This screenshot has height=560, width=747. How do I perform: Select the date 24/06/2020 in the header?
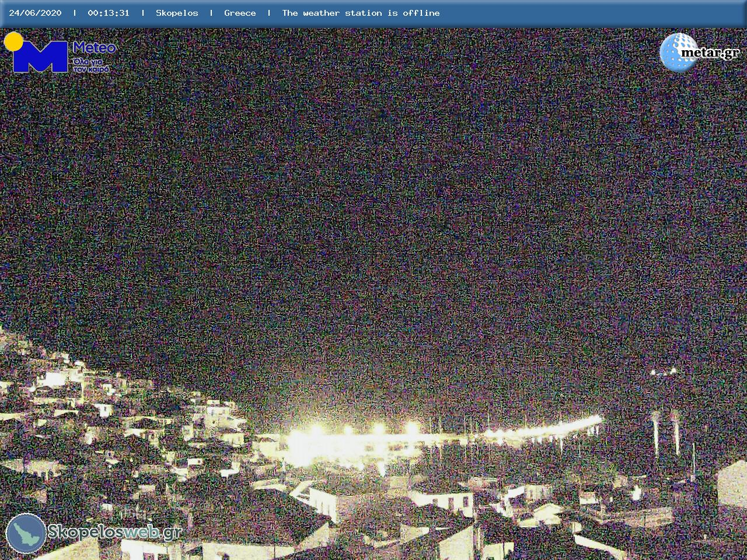click(35, 13)
